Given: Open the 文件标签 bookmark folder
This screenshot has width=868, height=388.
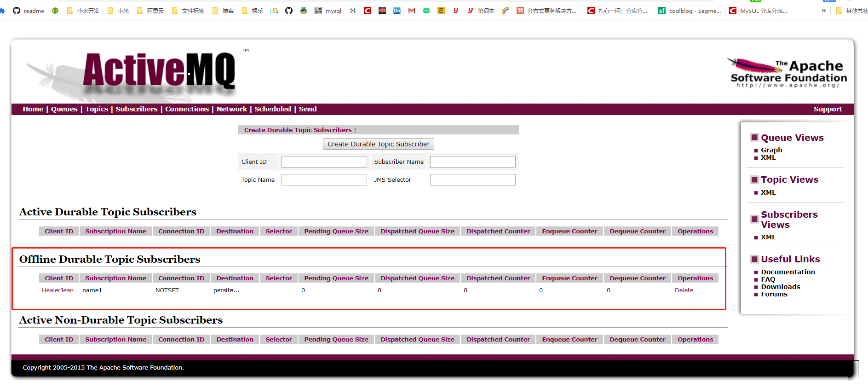Looking at the screenshot, I should 188,11.
